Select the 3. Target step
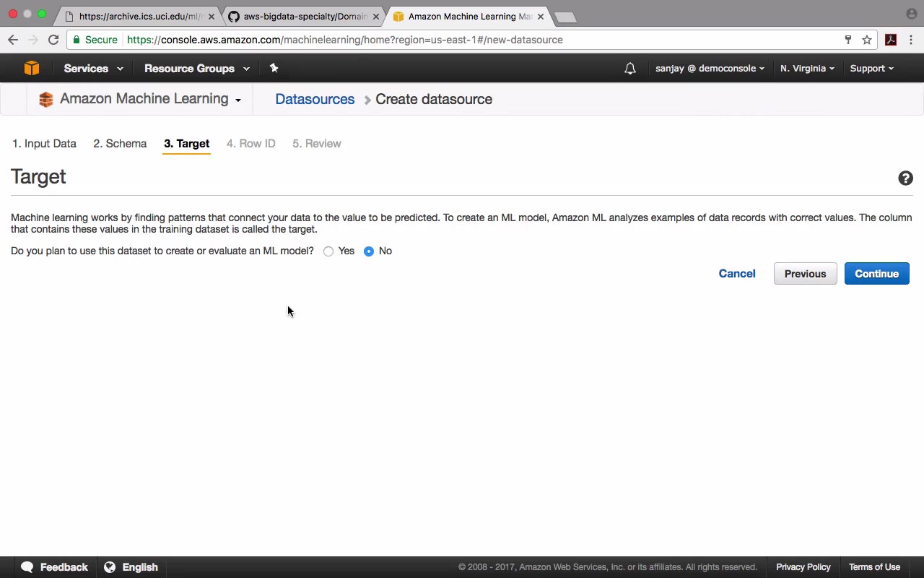 click(186, 144)
